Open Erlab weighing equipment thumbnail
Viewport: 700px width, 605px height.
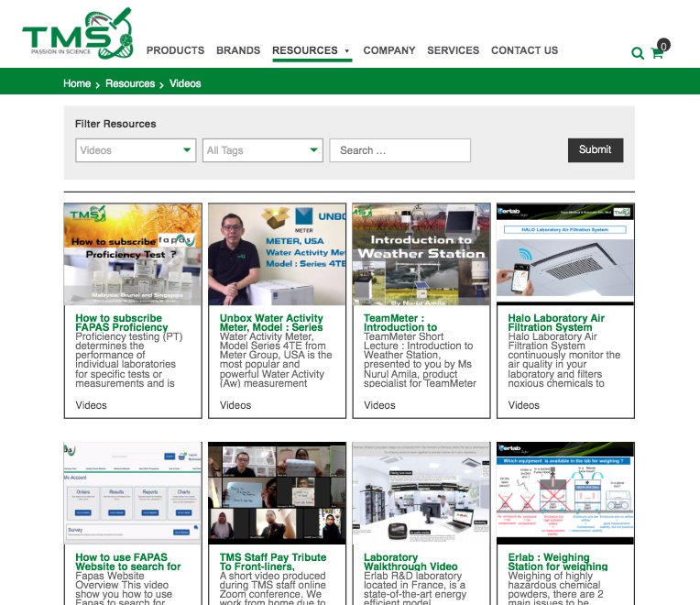pos(565,493)
